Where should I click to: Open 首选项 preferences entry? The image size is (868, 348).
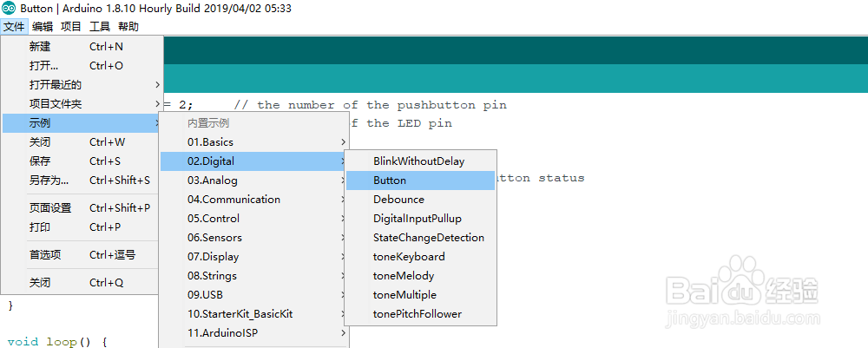[x=82, y=255]
